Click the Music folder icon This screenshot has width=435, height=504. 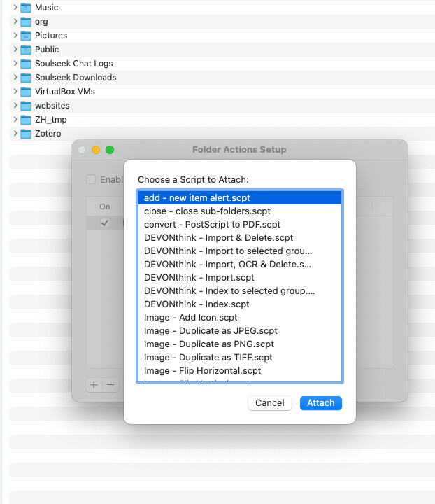[26, 8]
